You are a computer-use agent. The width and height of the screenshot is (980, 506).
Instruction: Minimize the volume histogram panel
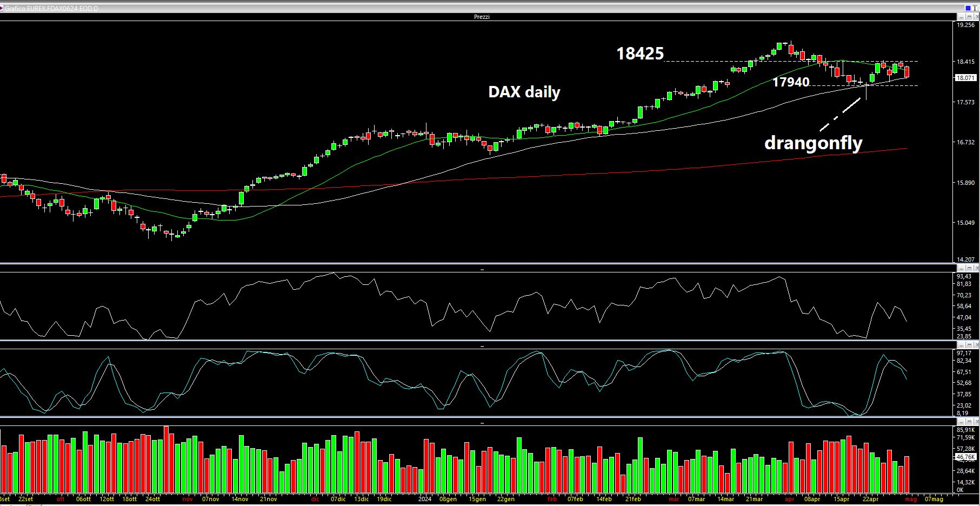point(961,422)
